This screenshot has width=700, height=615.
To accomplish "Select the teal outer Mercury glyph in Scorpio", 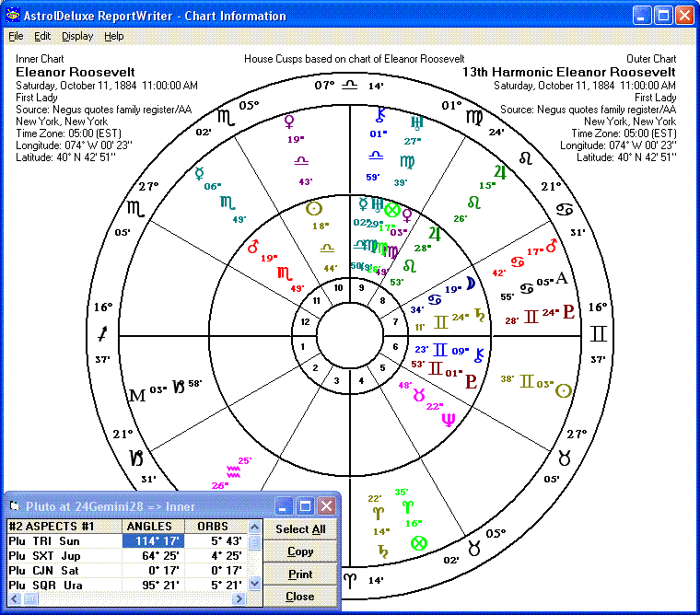I will click(198, 172).
